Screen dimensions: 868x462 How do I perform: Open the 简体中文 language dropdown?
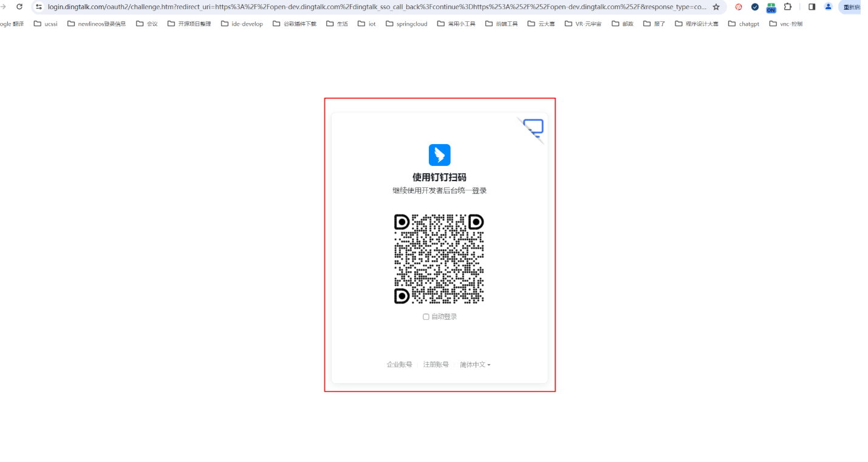tap(475, 365)
